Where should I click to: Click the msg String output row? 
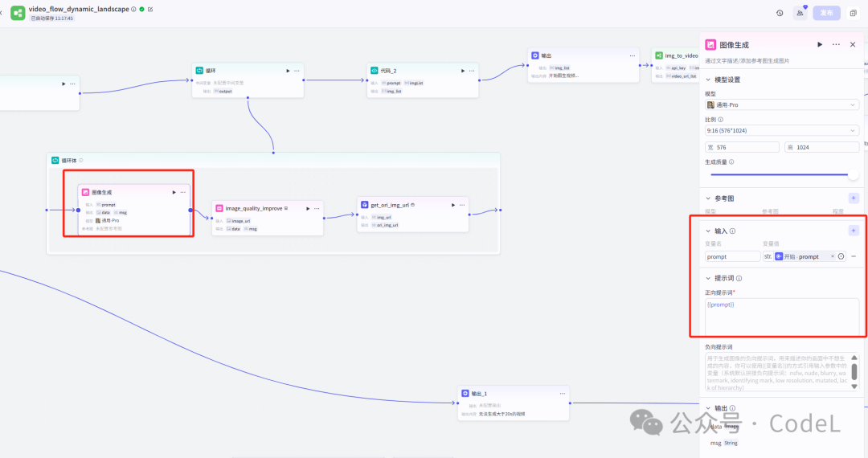[x=724, y=443]
